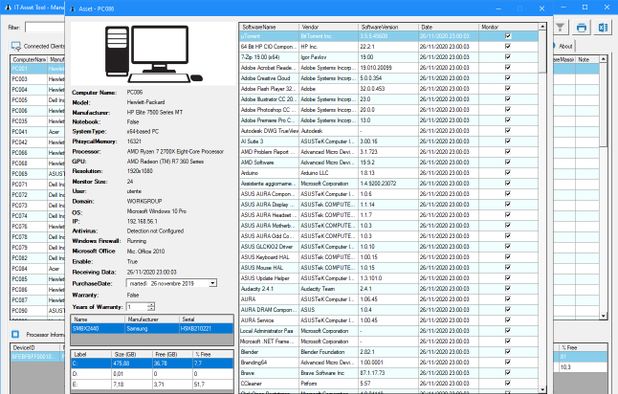Click the Serial column header in monitor table
The image size is (618, 394).
point(206,319)
